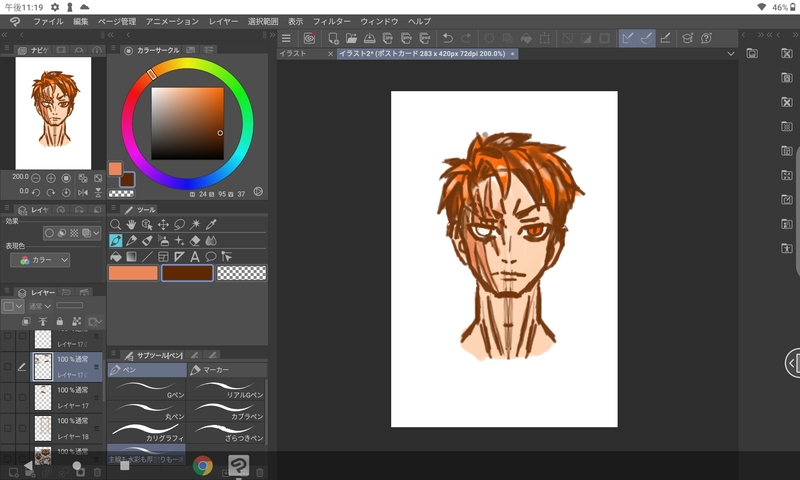Open Chrome from the taskbar
The height and width of the screenshot is (480, 800).
click(x=203, y=465)
